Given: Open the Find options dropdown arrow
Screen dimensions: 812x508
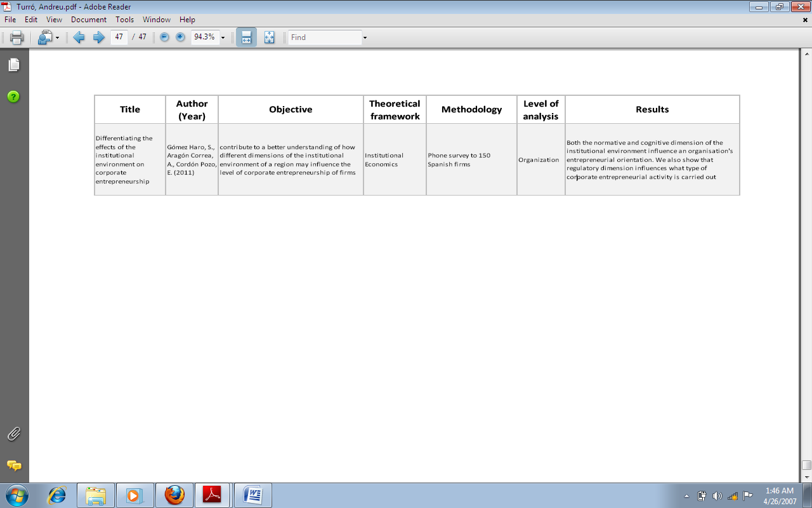Looking at the screenshot, I should pos(365,37).
